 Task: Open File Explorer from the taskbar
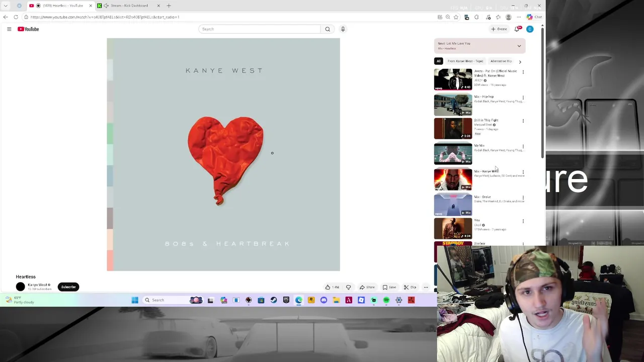click(336, 300)
